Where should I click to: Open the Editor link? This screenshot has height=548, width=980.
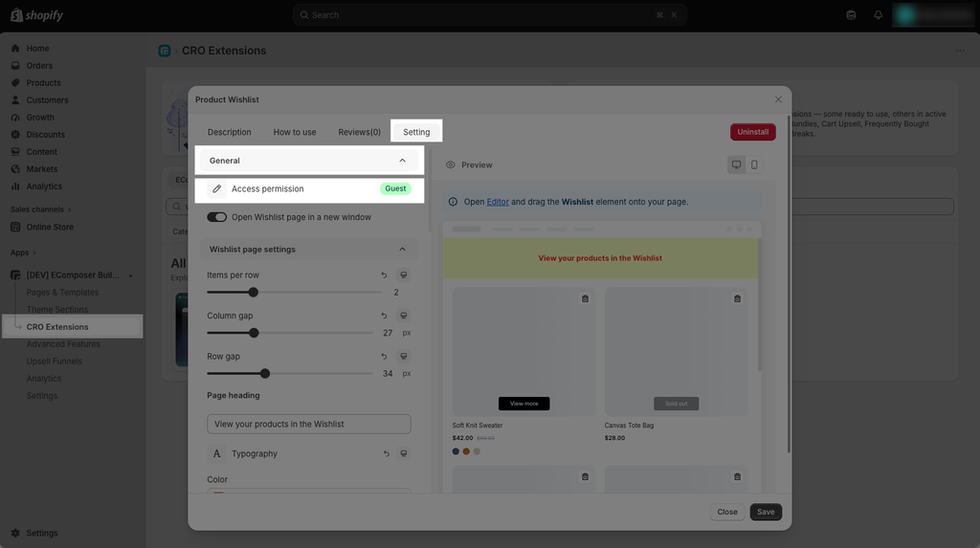498,202
